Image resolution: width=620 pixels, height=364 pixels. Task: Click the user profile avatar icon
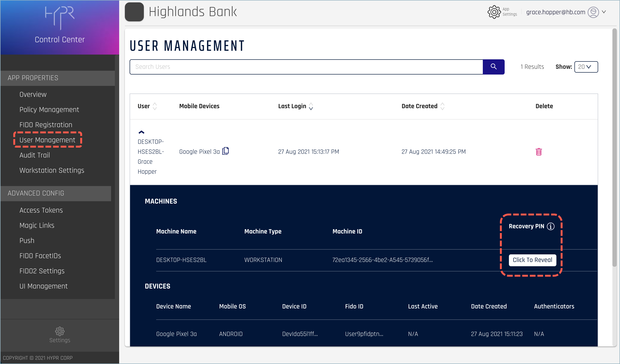pyautogui.click(x=593, y=12)
